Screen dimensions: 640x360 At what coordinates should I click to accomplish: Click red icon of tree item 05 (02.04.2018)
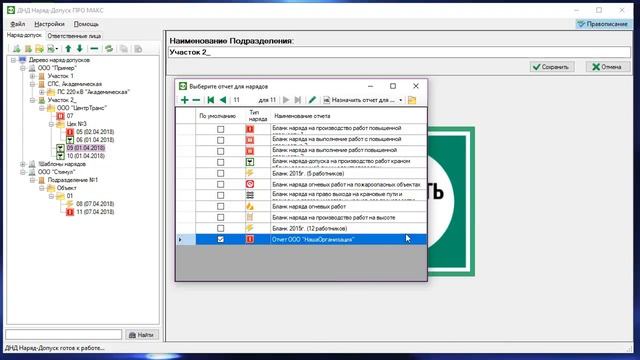[x=70, y=132]
